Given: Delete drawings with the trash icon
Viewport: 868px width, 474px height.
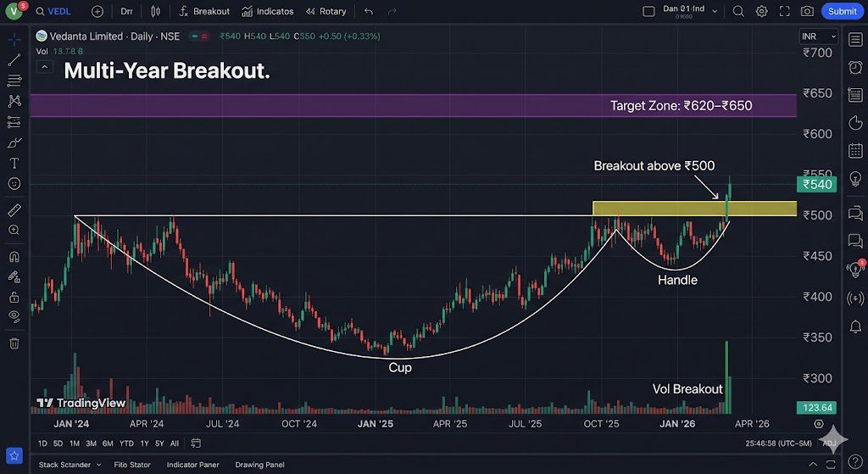Looking at the screenshot, I should (x=14, y=343).
